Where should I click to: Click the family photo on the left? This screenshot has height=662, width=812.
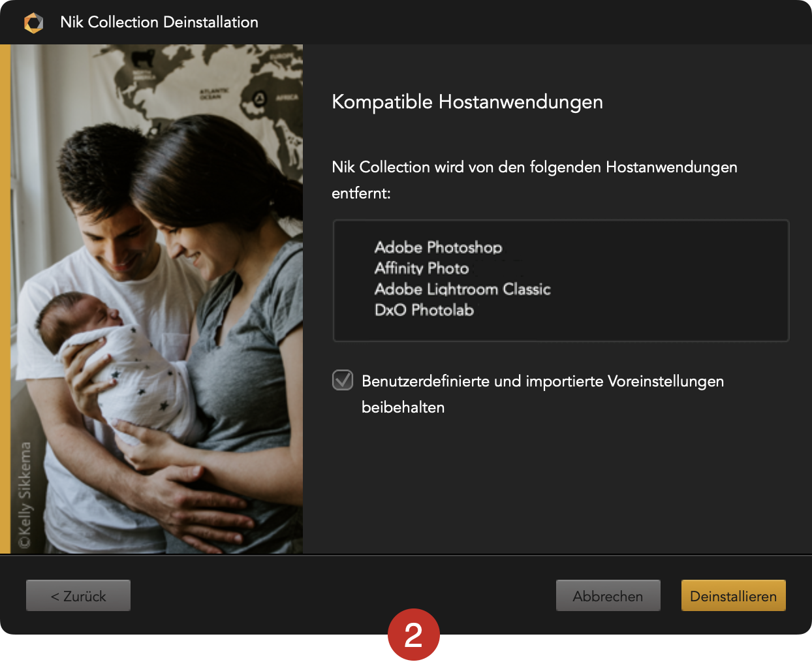coord(157,299)
